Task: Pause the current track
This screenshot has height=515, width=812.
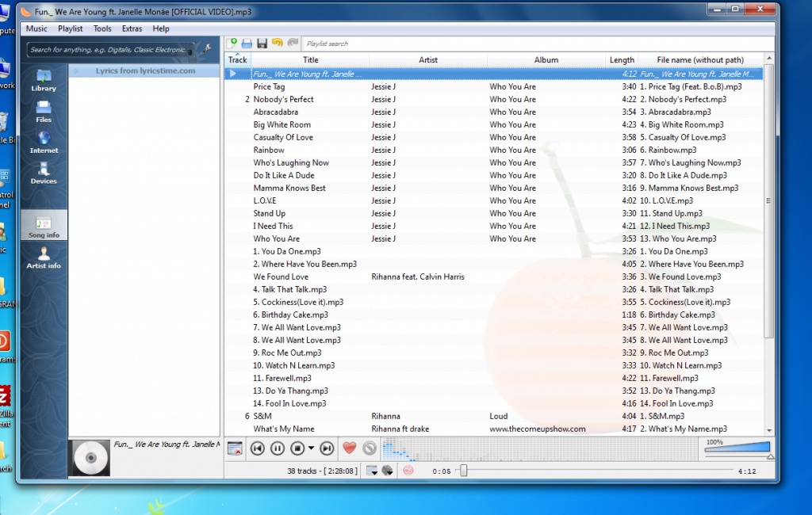Action: (278, 448)
